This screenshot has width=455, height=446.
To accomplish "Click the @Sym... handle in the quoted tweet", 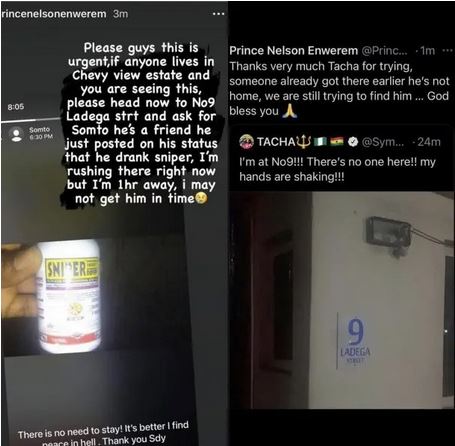I will [x=382, y=142].
